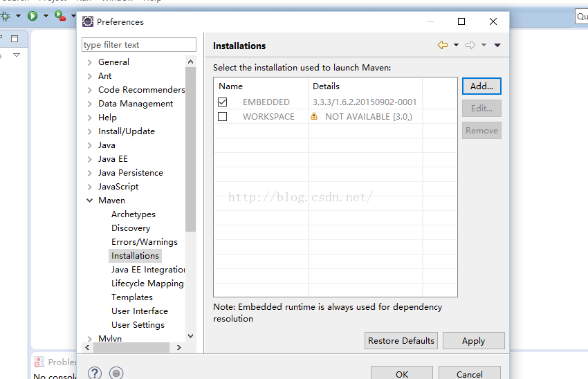Click the tree scroll down arrow
This screenshot has width=588, height=379.
click(190, 336)
